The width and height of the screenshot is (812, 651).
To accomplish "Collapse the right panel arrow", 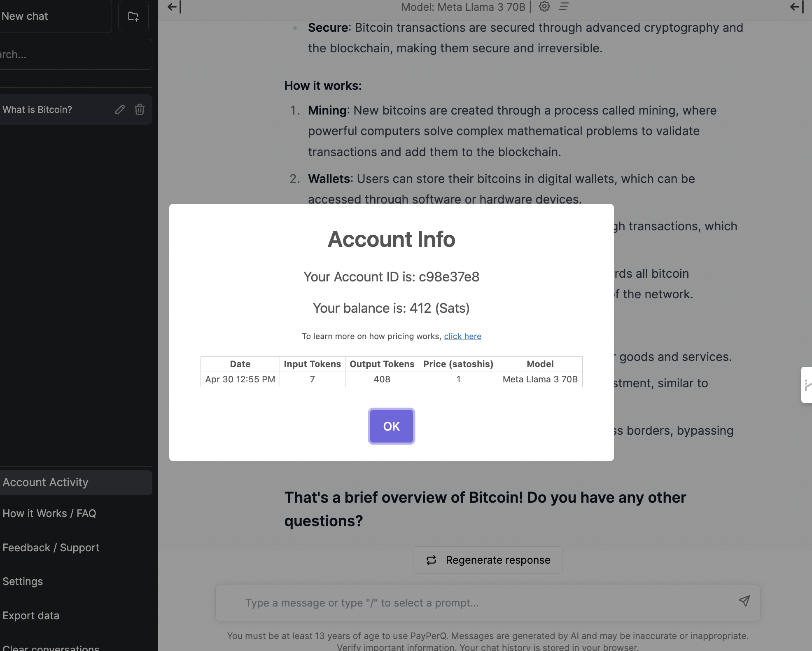I will 797,7.
